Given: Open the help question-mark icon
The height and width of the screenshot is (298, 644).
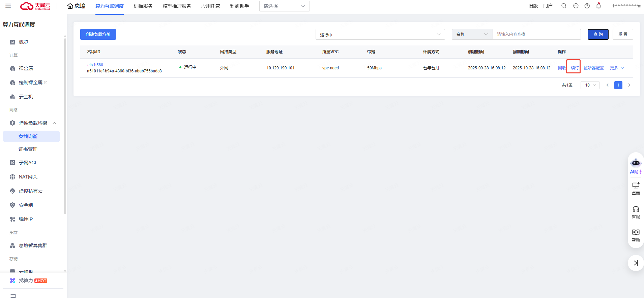Looking at the screenshot, I should pos(587,6).
